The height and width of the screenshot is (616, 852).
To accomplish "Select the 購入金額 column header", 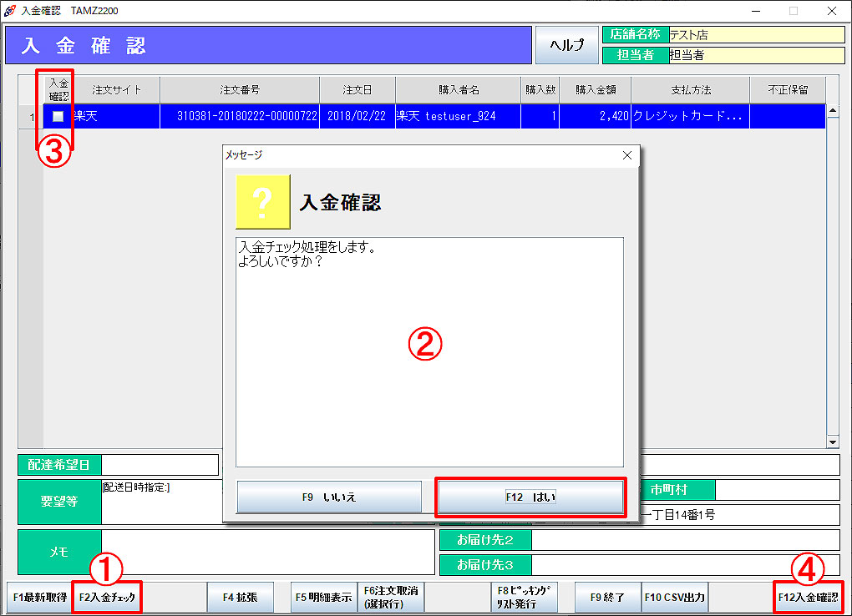I will [x=596, y=89].
